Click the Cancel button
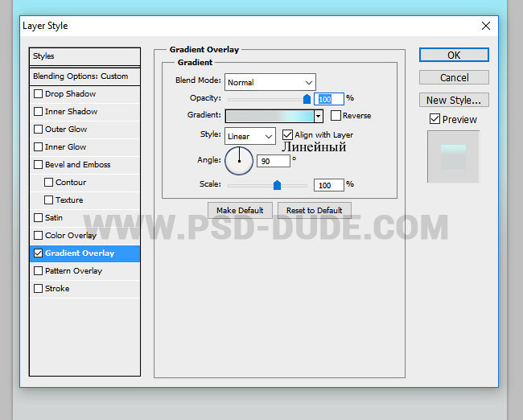Image resolution: width=523 pixels, height=420 pixels. [454, 77]
